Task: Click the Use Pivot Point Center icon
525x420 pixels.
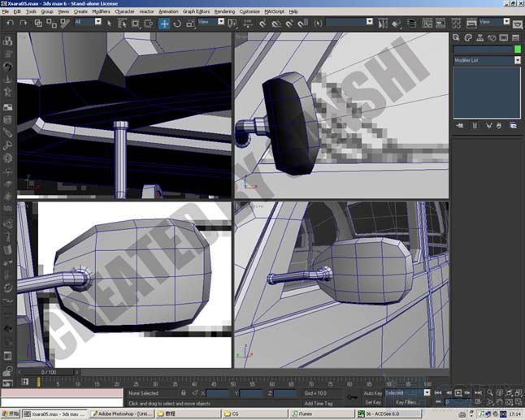Action: 232,23
